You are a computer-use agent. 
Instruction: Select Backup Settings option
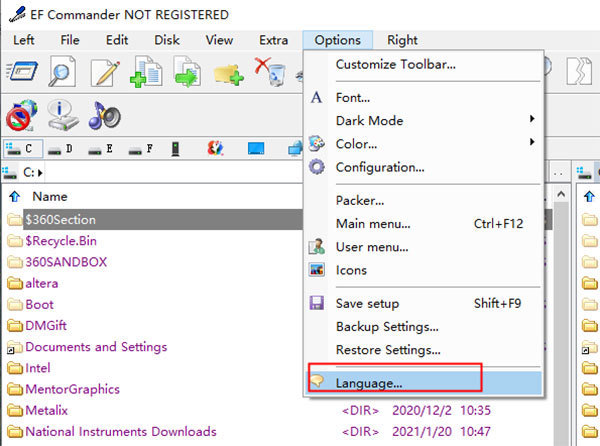tap(424, 327)
